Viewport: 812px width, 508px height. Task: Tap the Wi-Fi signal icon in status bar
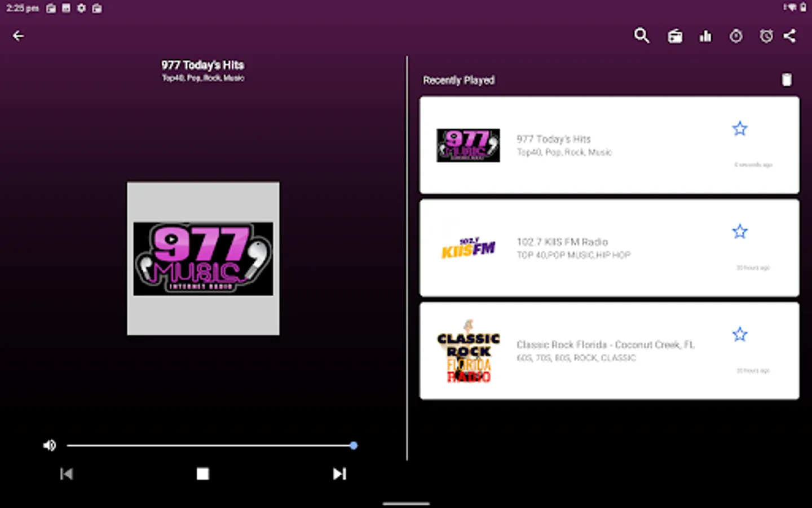pos(792,7)
